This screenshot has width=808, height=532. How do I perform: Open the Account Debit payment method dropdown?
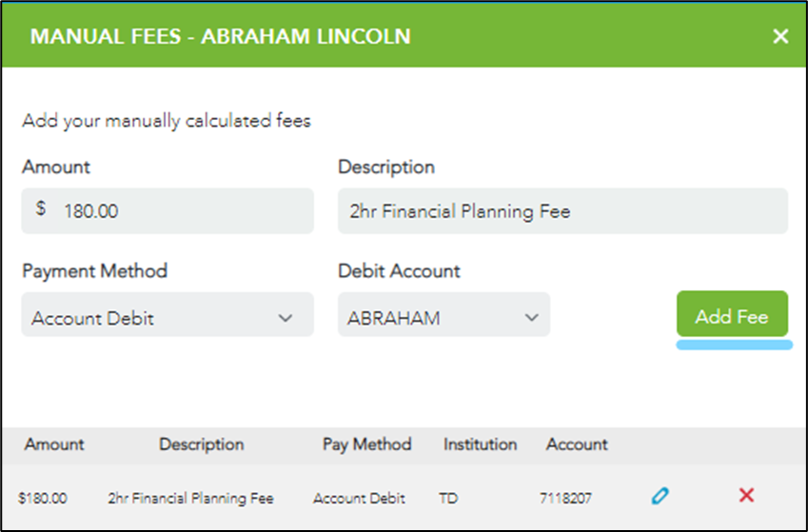tap(168, 314)
